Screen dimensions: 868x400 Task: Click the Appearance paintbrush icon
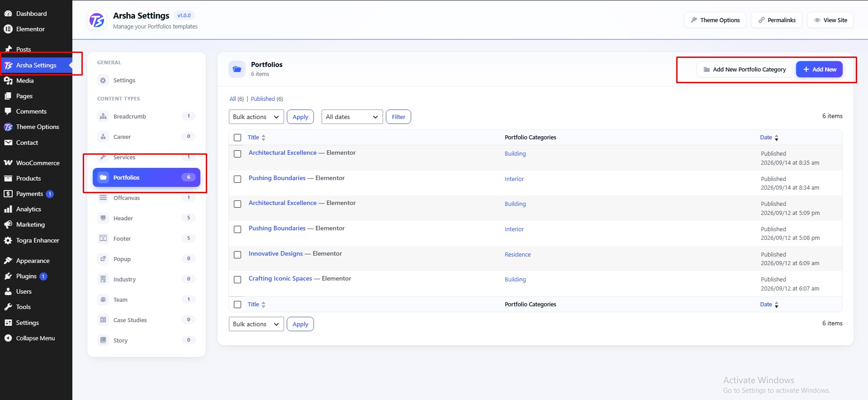click(x=8, y=261)
